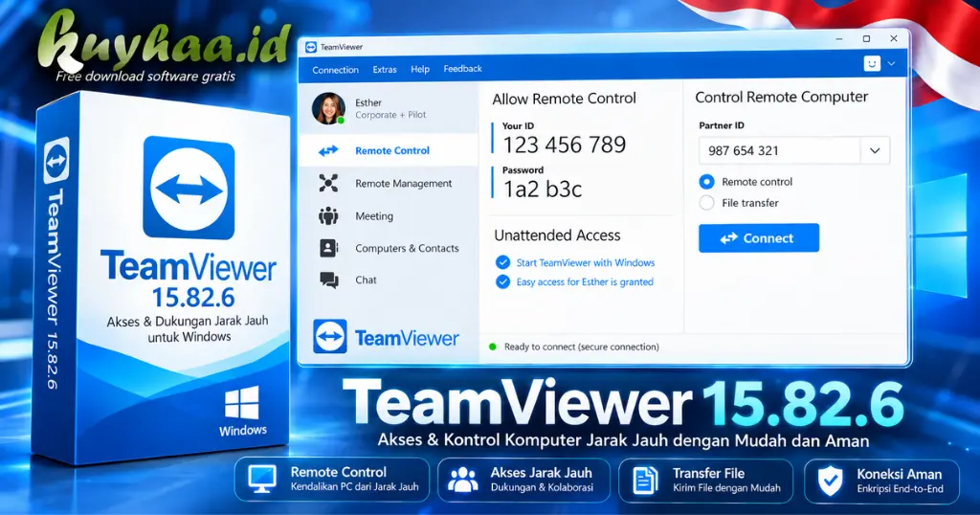
Task: Click Start TeamViewer with Windows link
Action: (586, 262)
